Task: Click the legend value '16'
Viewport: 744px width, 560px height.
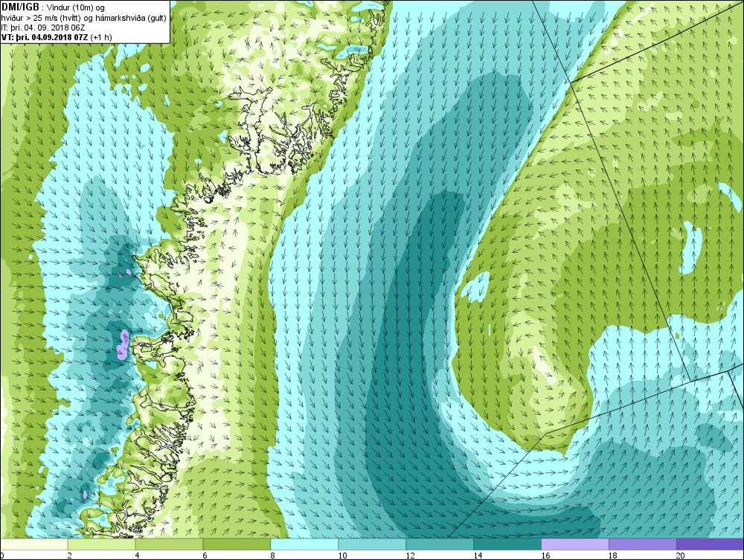Action: [x=545, y=556]
